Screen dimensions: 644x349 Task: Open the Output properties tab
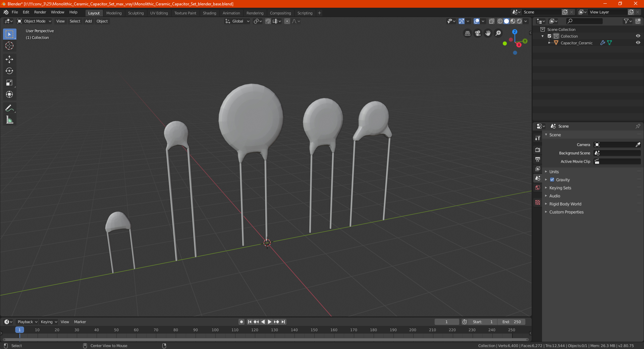[538, 159]
